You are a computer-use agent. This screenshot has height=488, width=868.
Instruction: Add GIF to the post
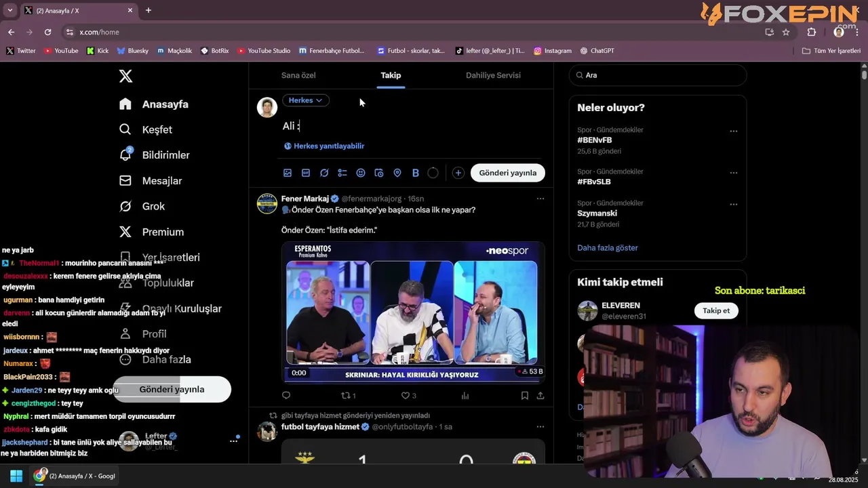tap(306, 173)
